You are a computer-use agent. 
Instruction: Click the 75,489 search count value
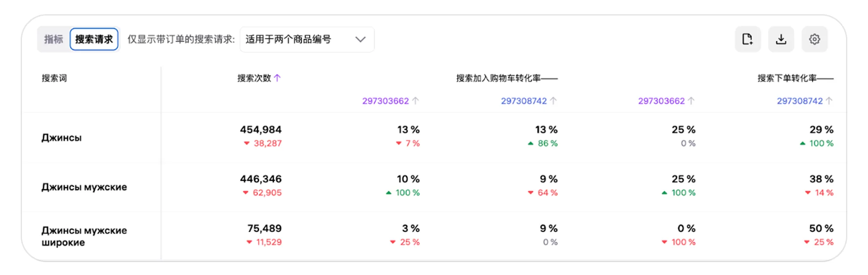[264, 229]
